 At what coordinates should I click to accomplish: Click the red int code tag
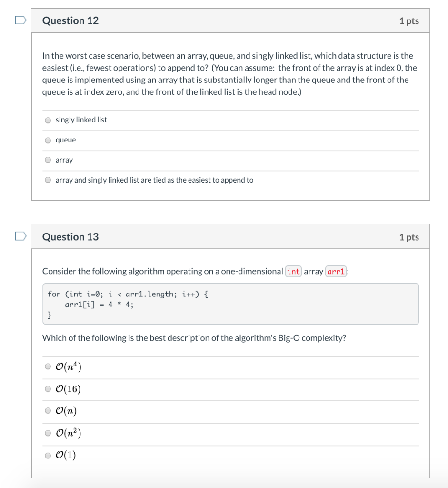(x=293, y=271)
